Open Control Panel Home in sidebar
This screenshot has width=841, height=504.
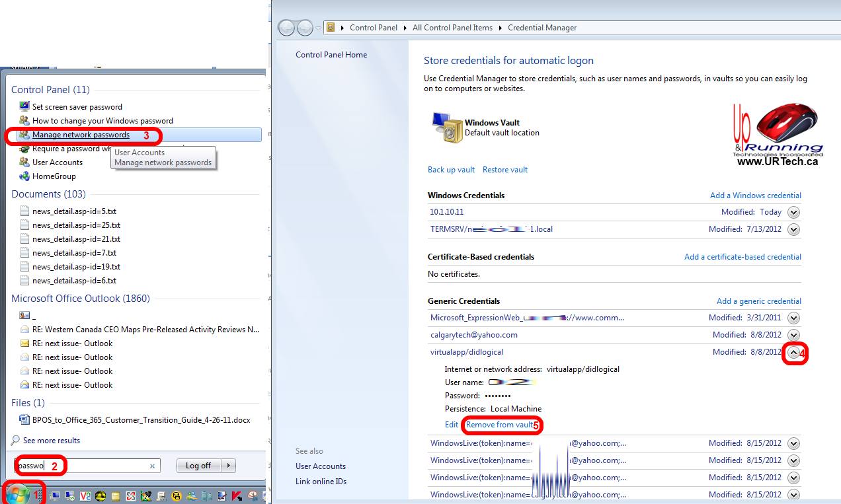click(x=331, y=55)
